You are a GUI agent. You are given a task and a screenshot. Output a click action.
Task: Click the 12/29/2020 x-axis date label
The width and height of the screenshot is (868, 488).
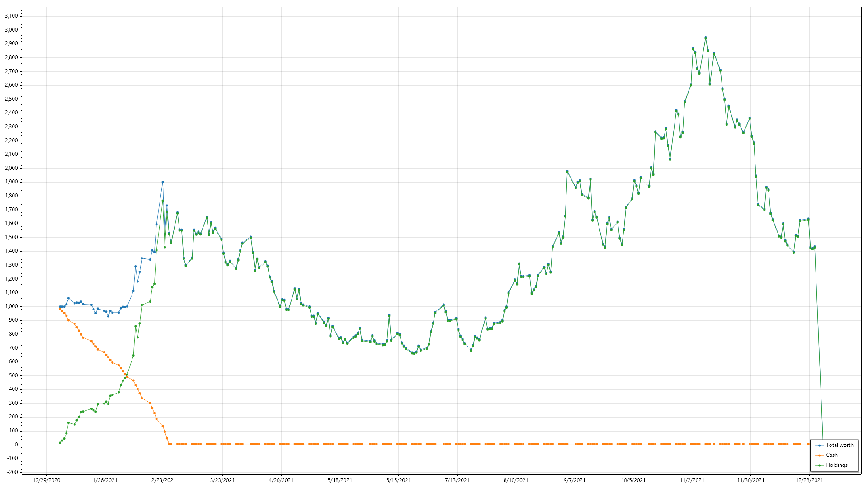pos(47,480)
